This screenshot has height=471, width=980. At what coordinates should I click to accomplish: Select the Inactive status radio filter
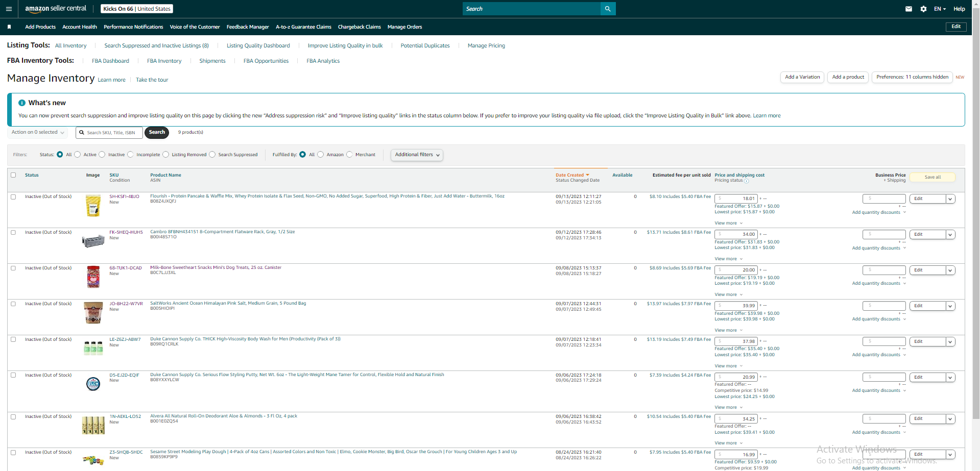pos(102,155)
